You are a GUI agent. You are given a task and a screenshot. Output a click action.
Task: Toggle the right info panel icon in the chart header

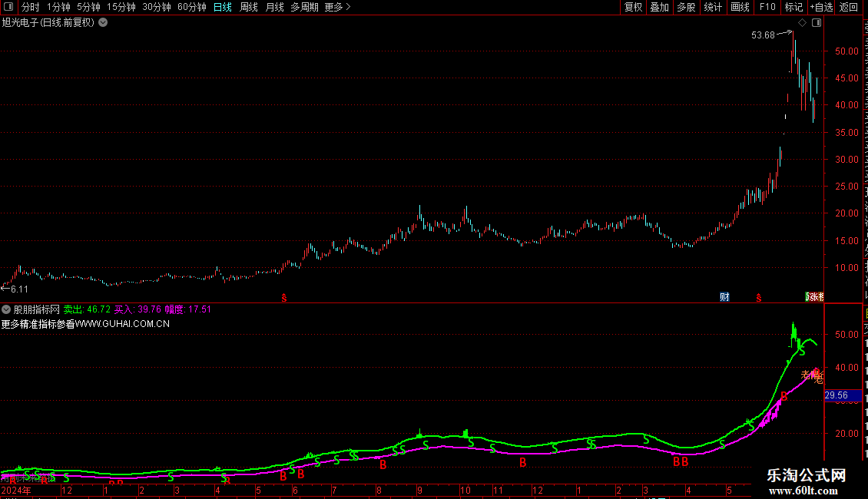[x=817, y=23]
